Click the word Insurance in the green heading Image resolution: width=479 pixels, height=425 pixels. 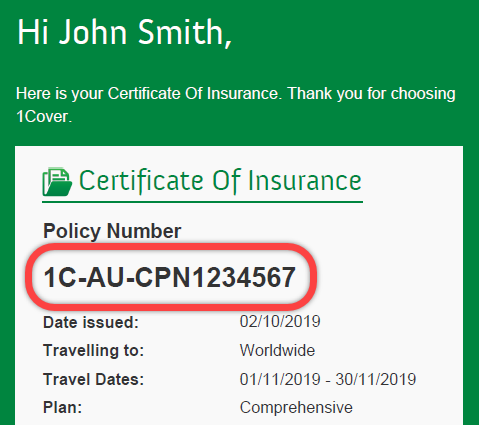(x=305, y=181)
